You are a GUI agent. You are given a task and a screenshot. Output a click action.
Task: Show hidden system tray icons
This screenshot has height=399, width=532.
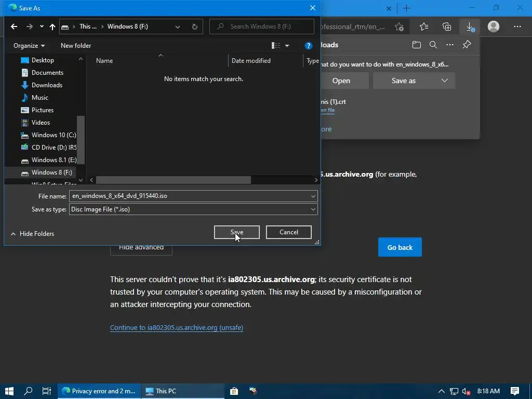441,391
